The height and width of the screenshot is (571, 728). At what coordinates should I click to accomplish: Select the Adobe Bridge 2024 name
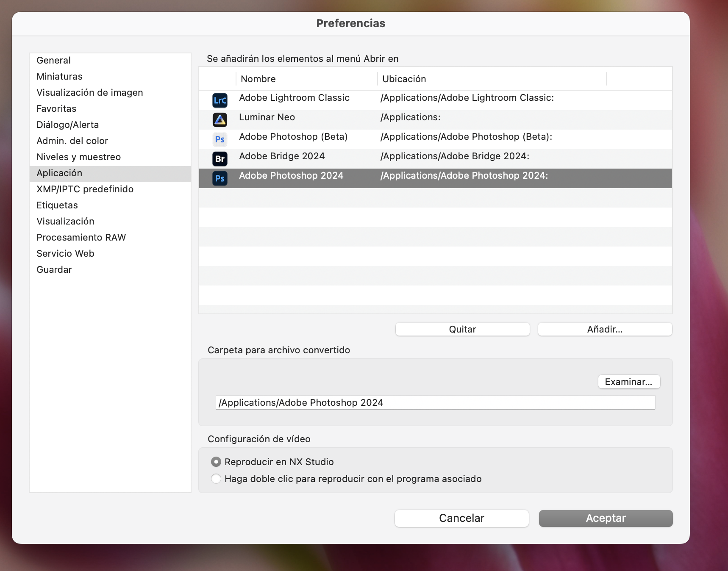(x=282, y=156)
